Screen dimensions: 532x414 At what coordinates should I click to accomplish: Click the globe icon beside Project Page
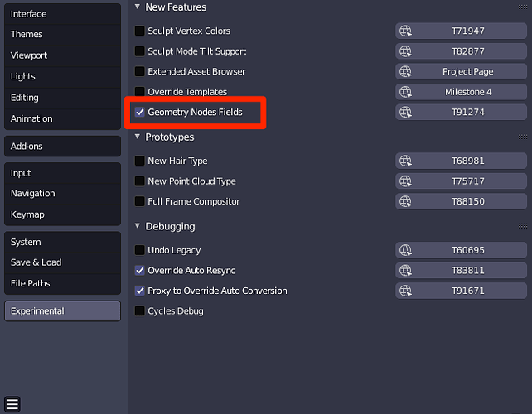405,72
